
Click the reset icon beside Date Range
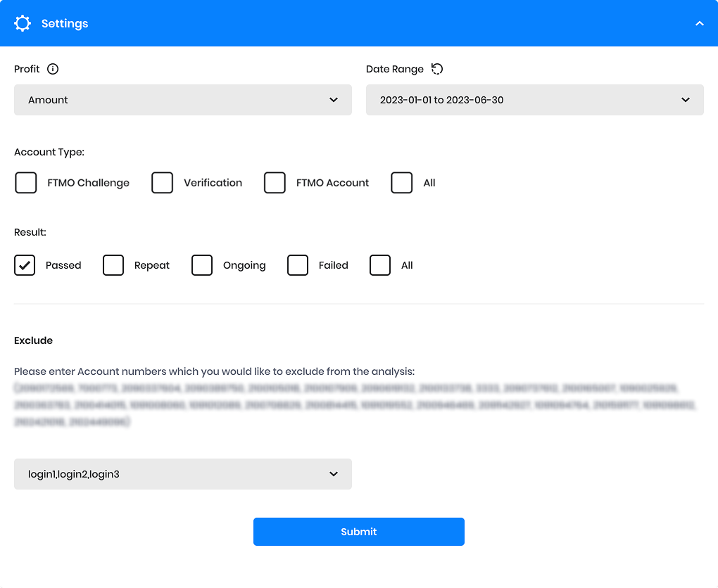(437, 68)
